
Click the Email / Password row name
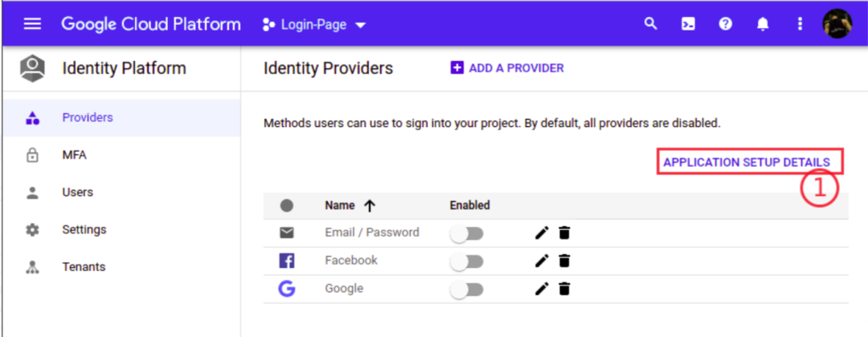click(372, 232)
